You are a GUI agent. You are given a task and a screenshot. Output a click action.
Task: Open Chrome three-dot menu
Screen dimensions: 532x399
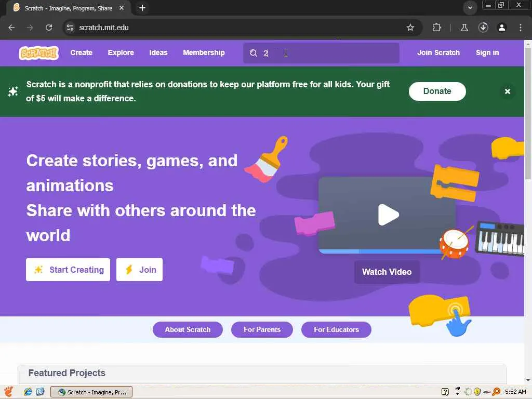[x=521, y=28]
